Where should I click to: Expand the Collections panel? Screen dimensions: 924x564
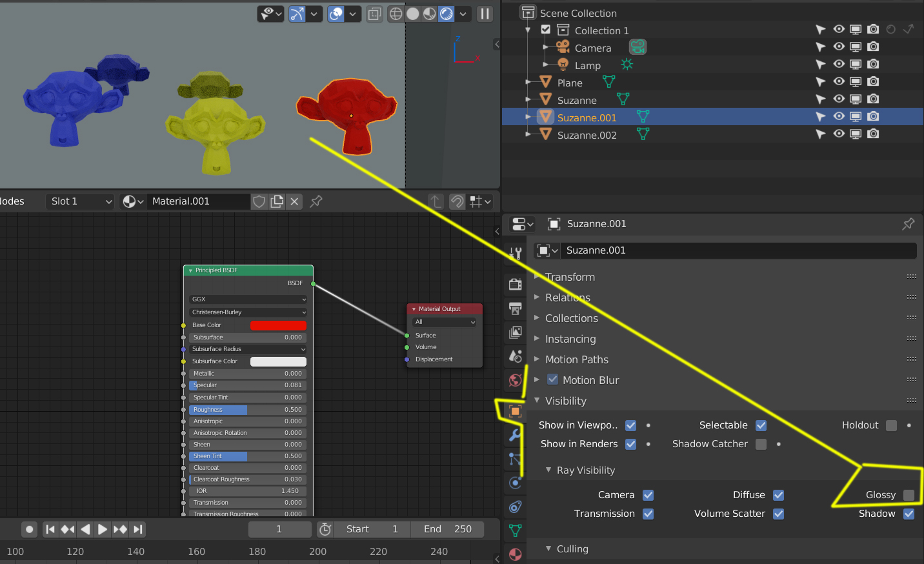[x=572, y=318]
